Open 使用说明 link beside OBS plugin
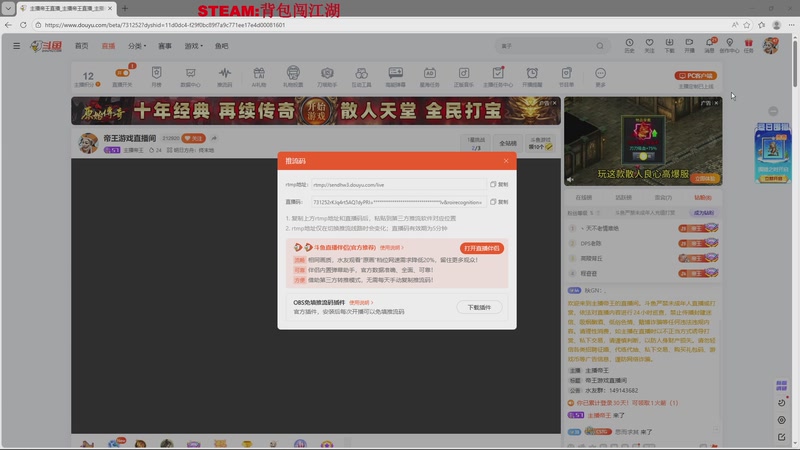This screenshot has height=450, width=800. pyautogui.click(x=361, y=303)
